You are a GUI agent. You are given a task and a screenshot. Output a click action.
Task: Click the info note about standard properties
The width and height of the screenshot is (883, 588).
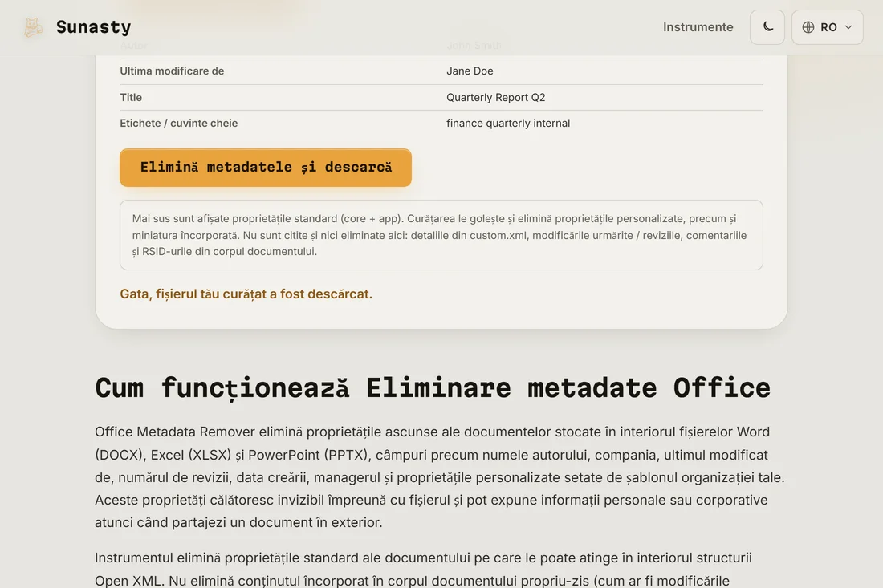point(441,235)
